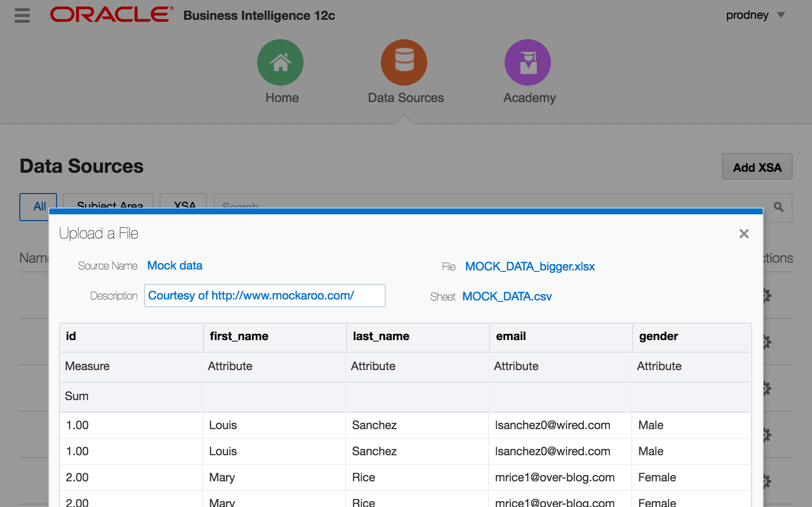This screenshot has height=507, width=812.
Task: Click the last_name column header
Action: (x=381, y=336)
